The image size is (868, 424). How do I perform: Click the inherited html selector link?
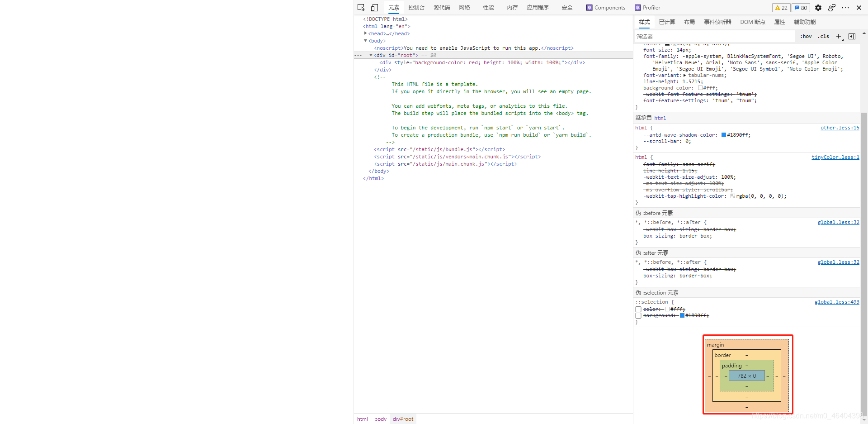point(660,118)
